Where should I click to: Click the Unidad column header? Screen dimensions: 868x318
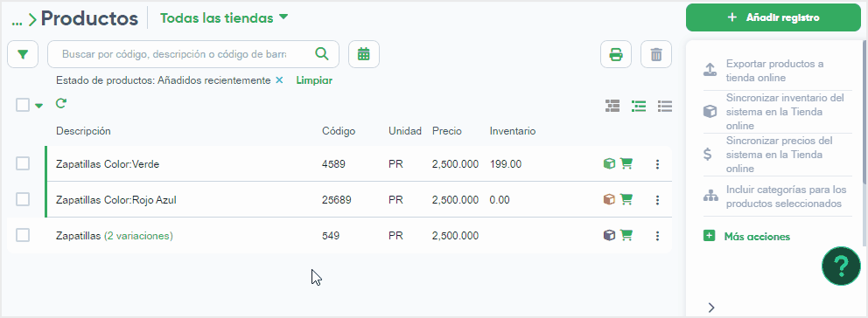405,131
